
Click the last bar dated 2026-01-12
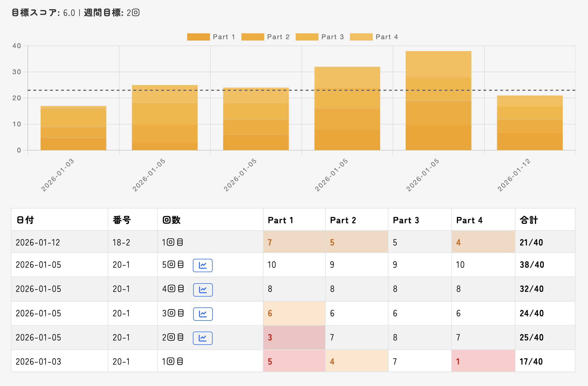point(529,123)
